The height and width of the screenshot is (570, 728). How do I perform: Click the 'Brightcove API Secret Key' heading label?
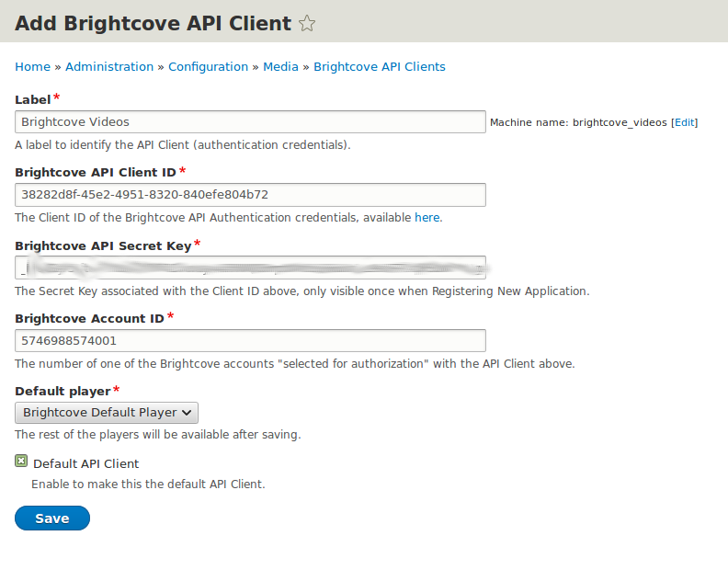click(x=103, y=245)
